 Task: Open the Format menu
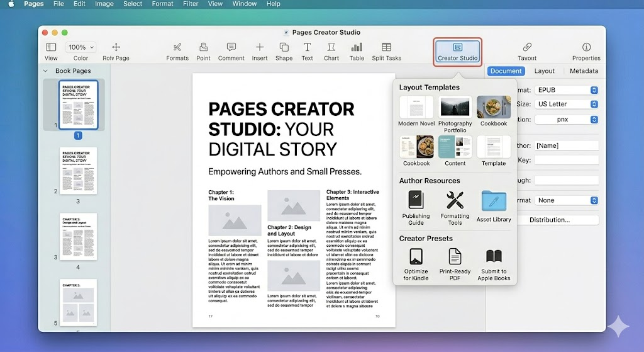coord(162,4)
